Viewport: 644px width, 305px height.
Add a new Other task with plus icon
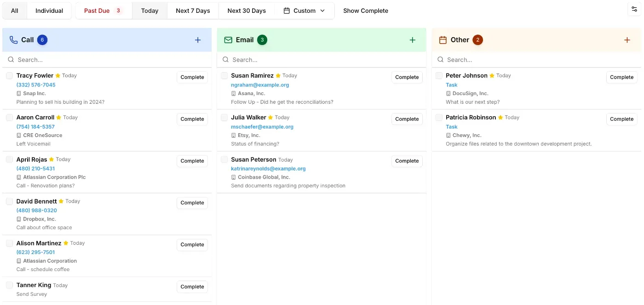627,40
